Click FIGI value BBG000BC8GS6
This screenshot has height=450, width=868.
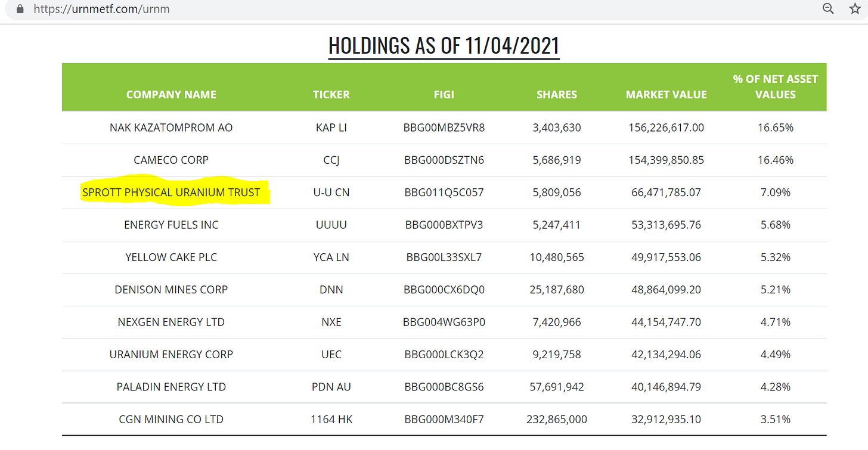tap(444, 387)
